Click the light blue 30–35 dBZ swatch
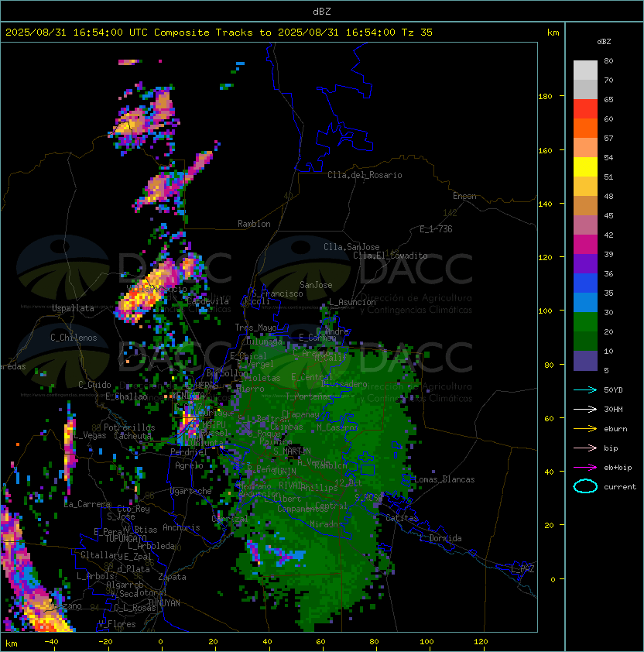This screenshot has width=644, height=652. click(585, 302)
